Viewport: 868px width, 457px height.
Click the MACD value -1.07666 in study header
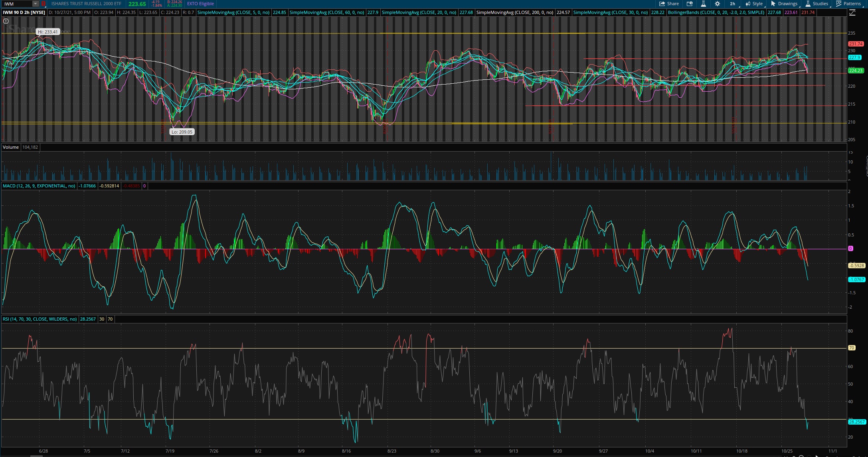[87, 186]
